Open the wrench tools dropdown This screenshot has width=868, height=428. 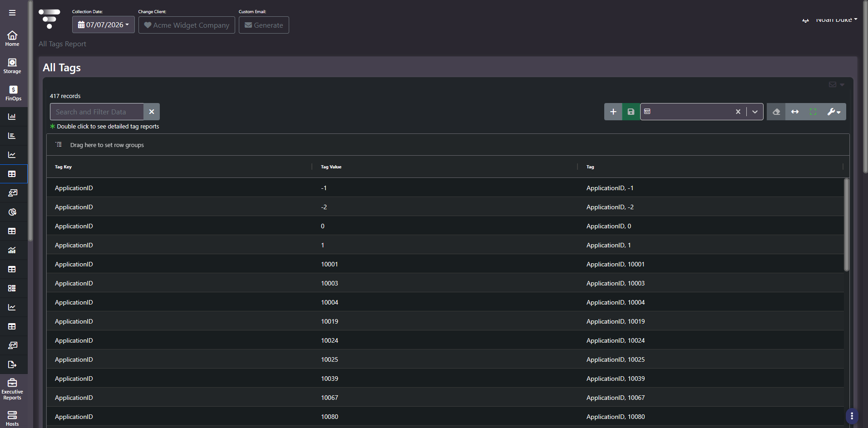834,112
